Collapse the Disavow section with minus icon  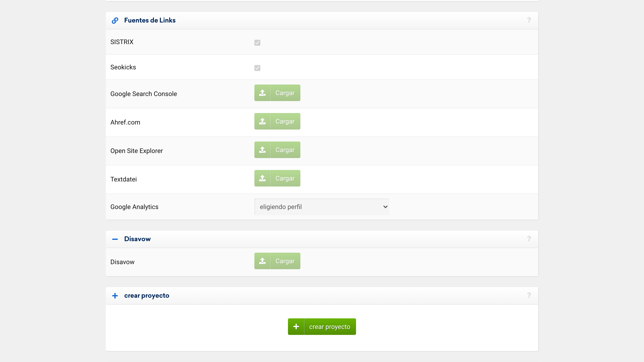[115, 239]
